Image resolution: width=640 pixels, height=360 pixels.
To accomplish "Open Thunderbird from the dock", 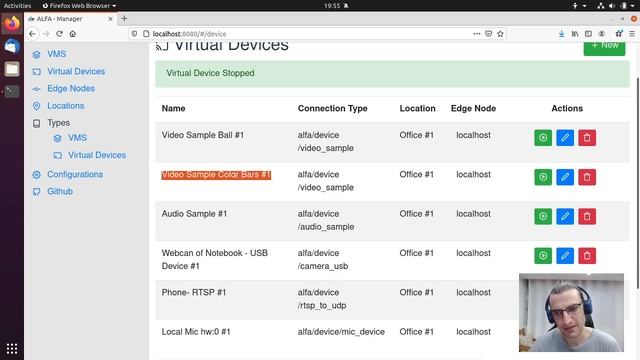I will coord(12,47).
